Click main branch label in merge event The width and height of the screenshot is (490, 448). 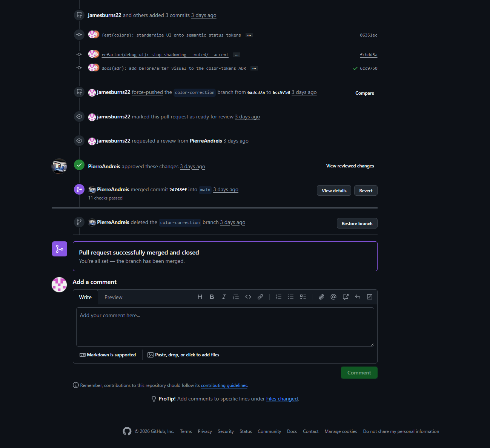[205, 190]
